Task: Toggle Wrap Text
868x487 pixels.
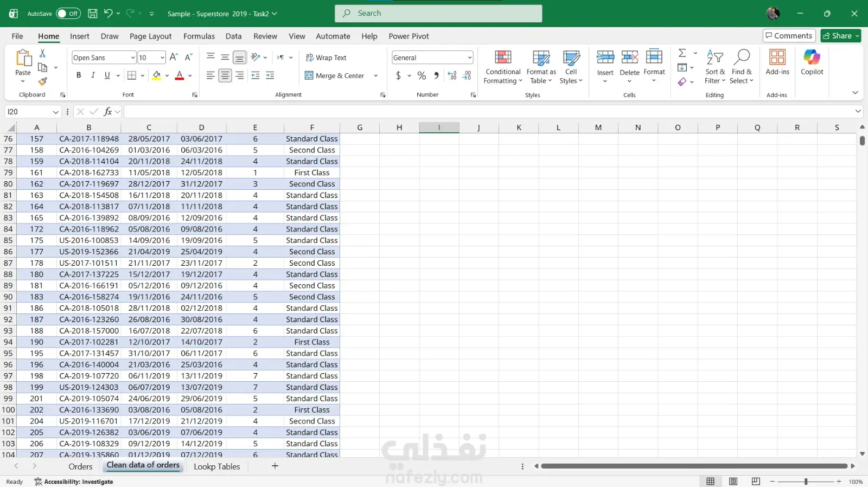Action: pos(326,57)
